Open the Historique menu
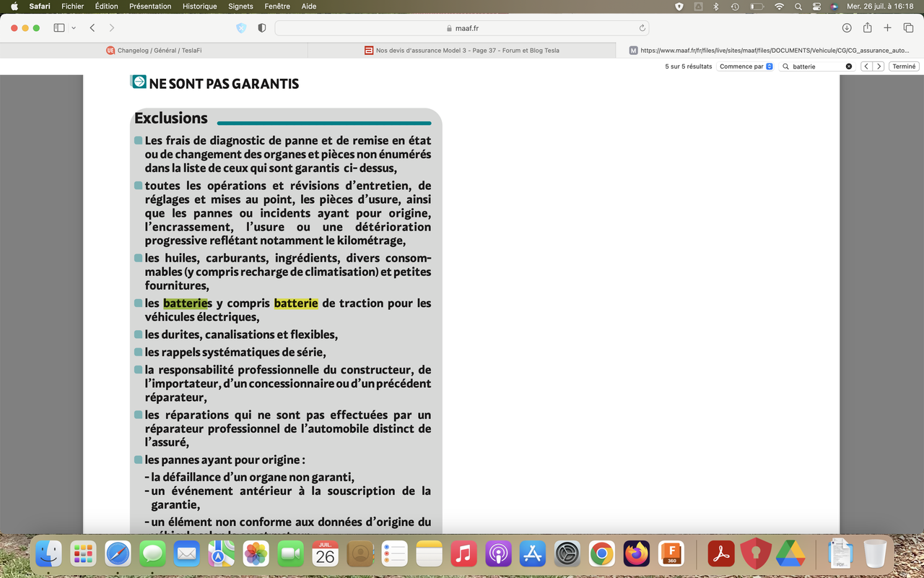Screen dimensions: 924x578 [200, 7]
